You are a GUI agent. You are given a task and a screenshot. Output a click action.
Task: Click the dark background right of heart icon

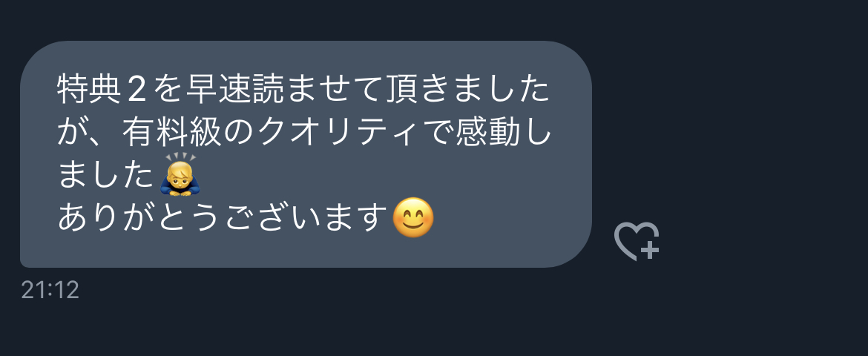(x=764, y=241)
